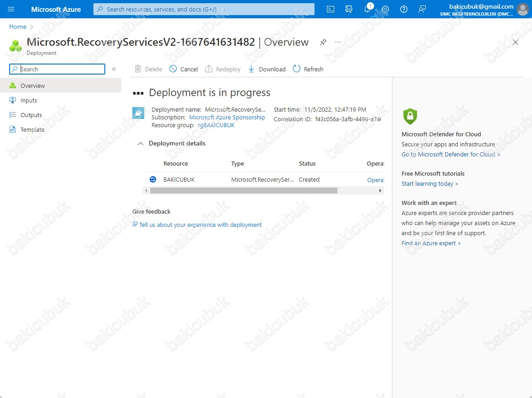Click the Type column header

click(238, 163)
